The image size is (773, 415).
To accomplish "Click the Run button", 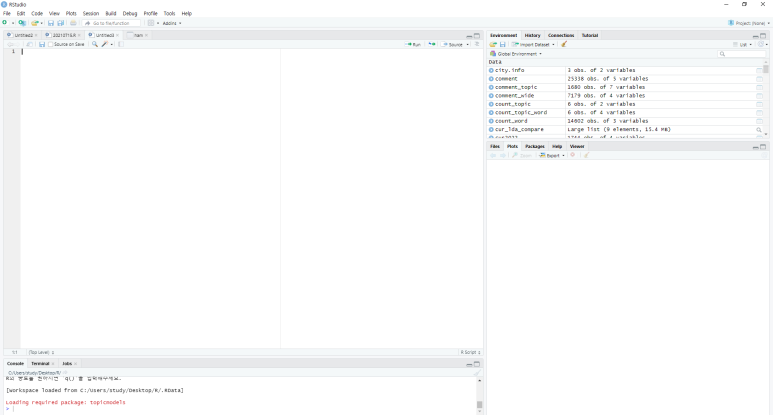I will pyautogui.click(x=413, y=44).
